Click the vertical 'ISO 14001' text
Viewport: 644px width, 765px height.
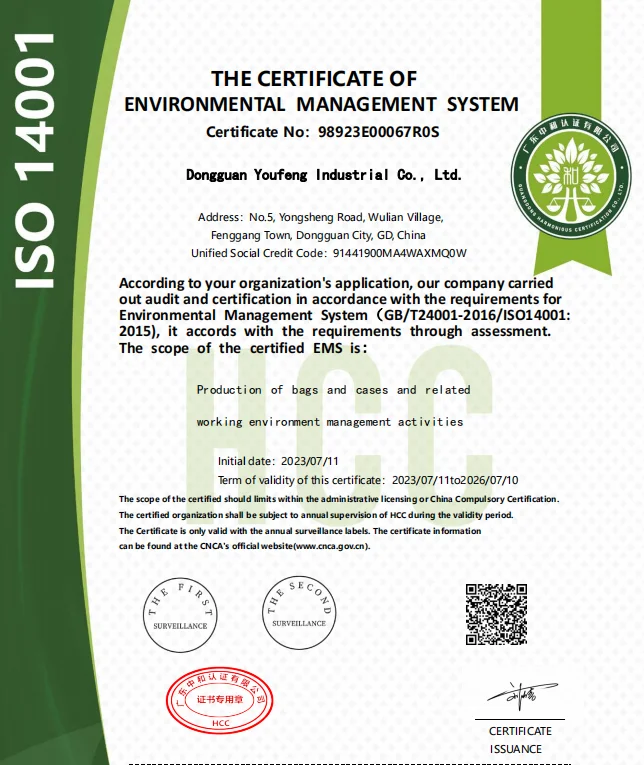pos(34,161)
